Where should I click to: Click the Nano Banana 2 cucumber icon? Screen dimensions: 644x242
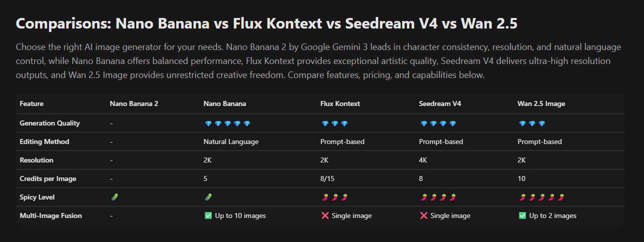pos(114,197)
